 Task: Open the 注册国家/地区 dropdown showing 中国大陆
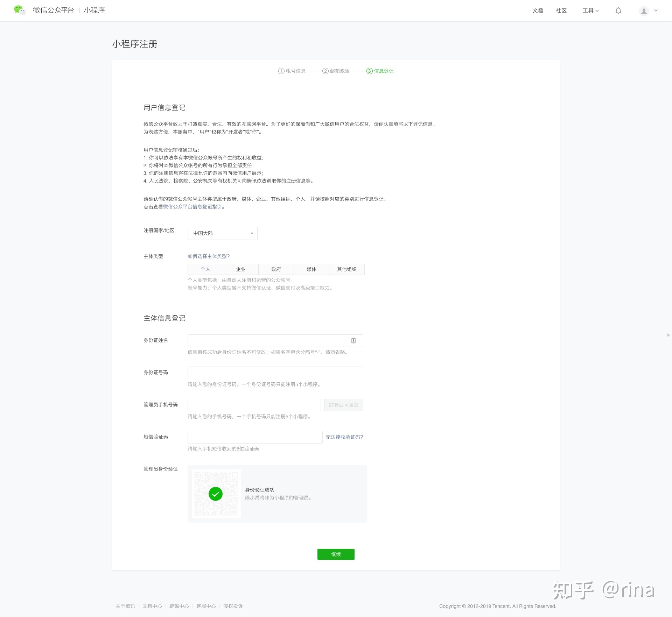coord(222,233)
